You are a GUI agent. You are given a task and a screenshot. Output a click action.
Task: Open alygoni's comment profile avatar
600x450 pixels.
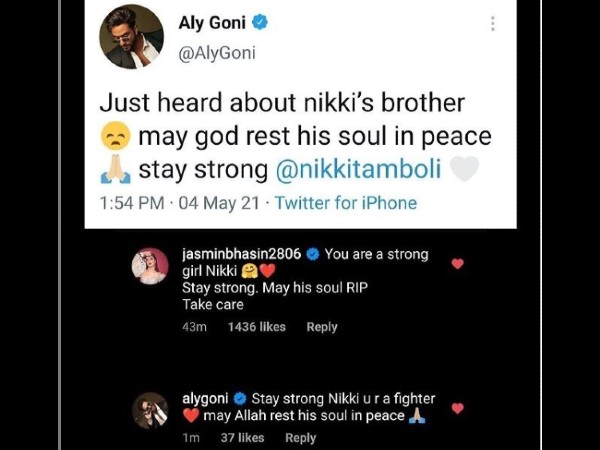pos(150,410)
